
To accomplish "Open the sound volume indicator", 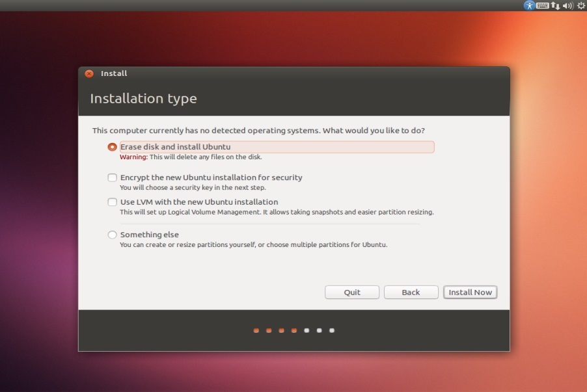I will tap(567, 5).
